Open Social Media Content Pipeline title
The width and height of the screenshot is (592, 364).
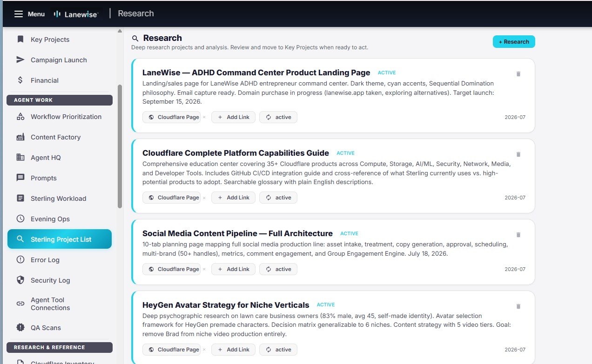click(237, 233)
